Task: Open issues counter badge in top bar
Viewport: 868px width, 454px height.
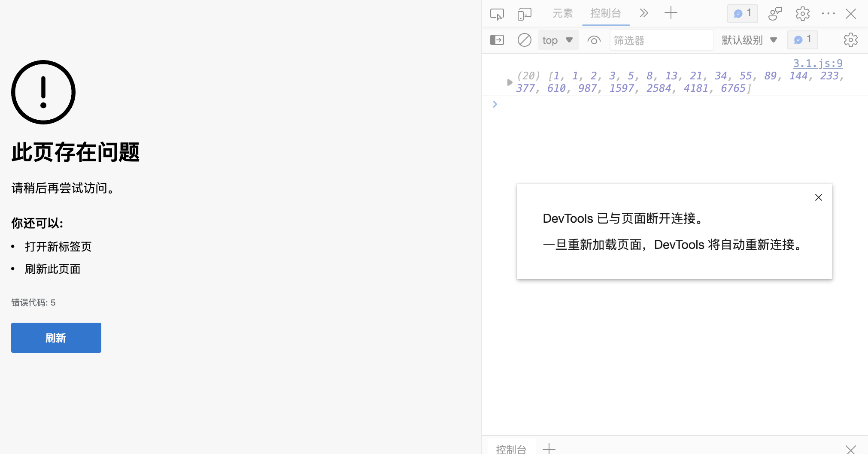Action: point(742,13)
